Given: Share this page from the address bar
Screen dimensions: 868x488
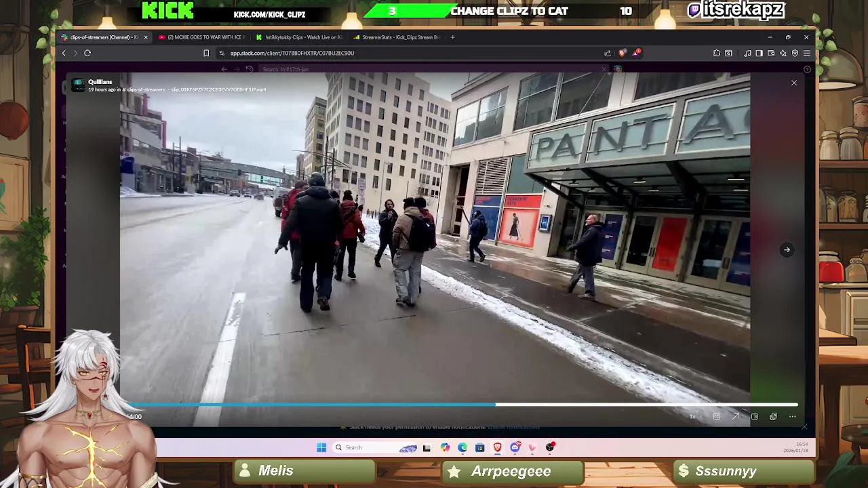Looking at the screenshot, I should tap(608, 53).
